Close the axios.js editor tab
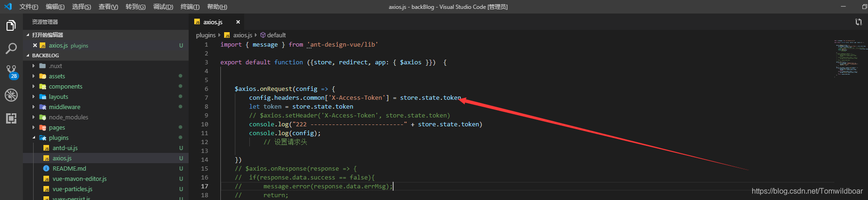Image resolution: width=868 pixels, height=200 pixels. pos(238,22)
